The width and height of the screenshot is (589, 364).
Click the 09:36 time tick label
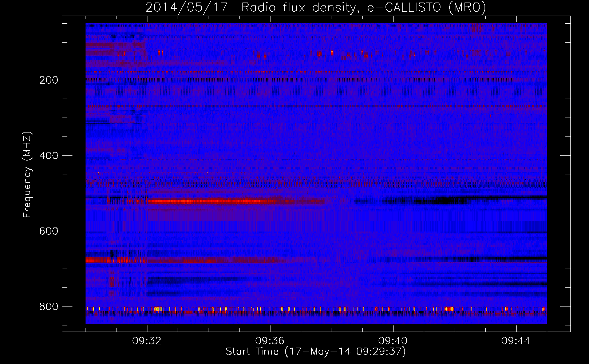coord(270,341)
